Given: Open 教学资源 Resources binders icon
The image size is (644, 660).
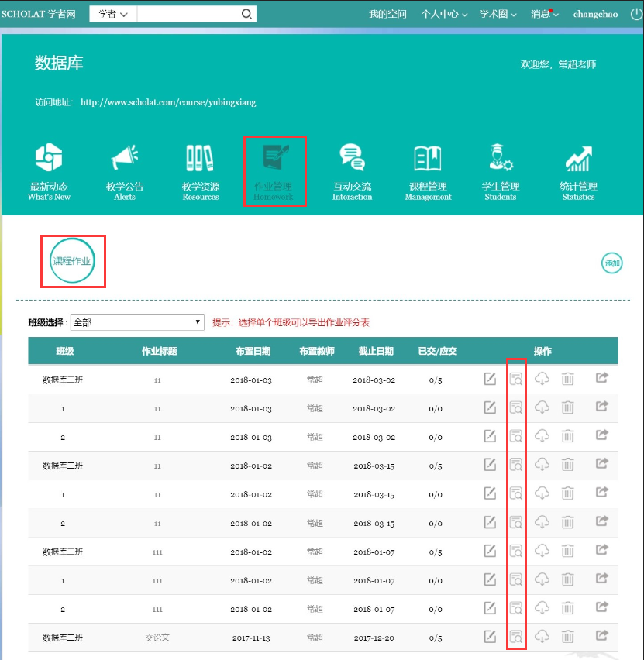Looking at the screenshot, I should (200, 159).
